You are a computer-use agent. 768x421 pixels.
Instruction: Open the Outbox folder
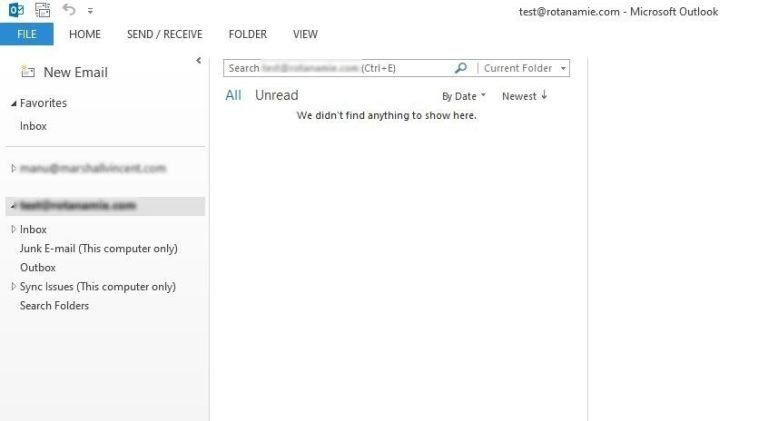coord(38,268)
